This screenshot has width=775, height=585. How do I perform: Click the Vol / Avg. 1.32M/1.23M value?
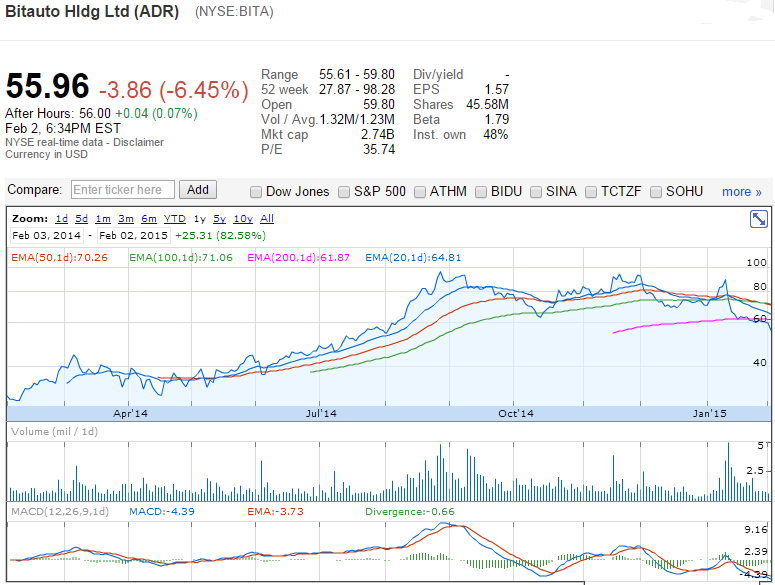coord(357,119)
